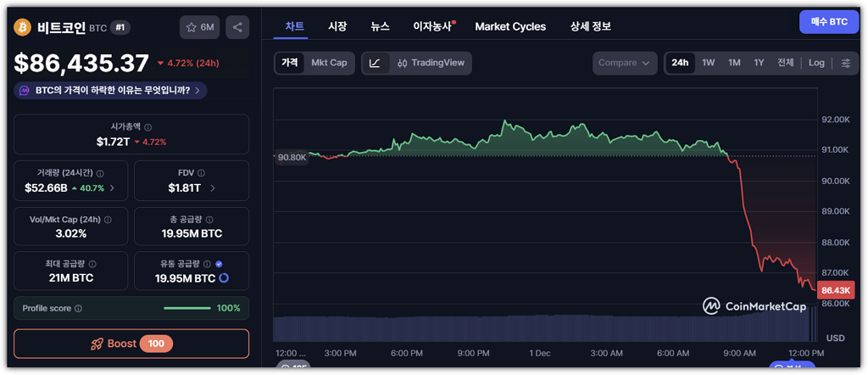Open the 상세 정보 tab
Image resolution: width=868 pixels, height=375 pixels.
point(591,26)
